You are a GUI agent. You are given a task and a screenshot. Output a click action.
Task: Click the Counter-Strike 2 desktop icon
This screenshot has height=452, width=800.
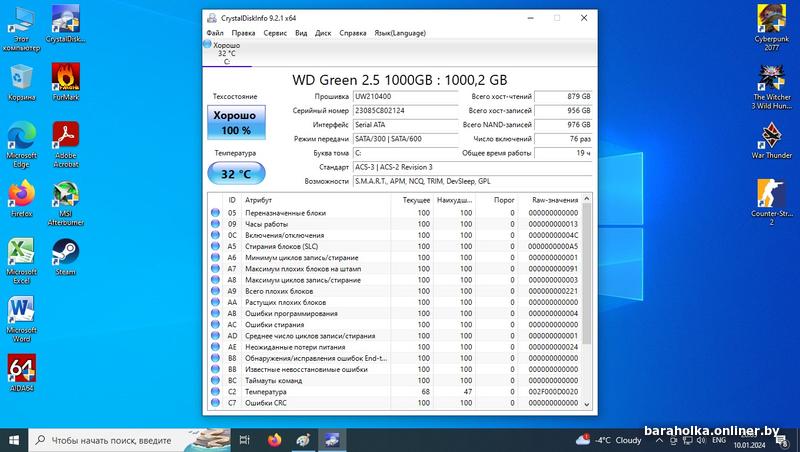[x=771, y=202]
